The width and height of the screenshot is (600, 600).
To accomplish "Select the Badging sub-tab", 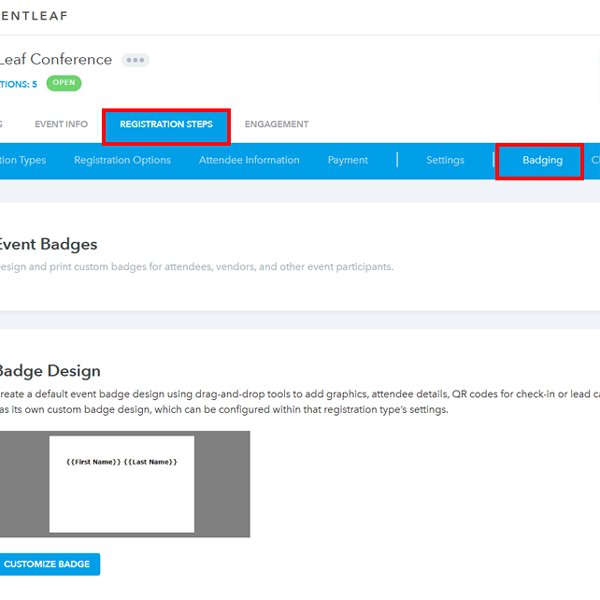I will pos(542,160).
